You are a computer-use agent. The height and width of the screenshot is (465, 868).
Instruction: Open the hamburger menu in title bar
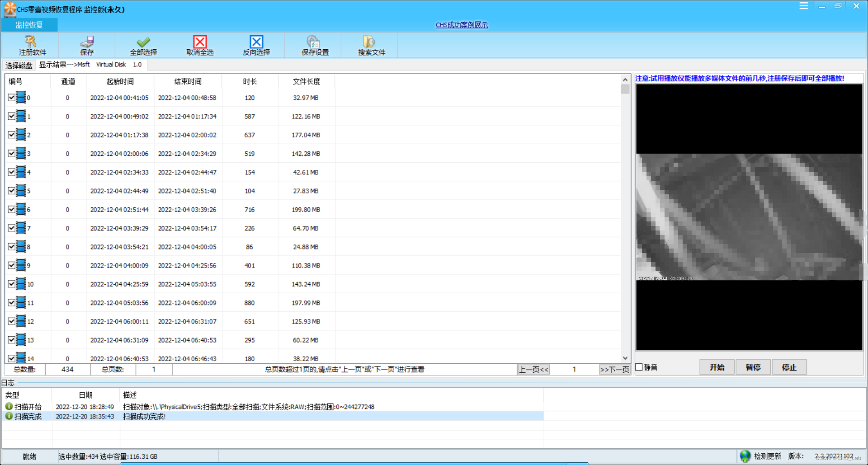804,6
